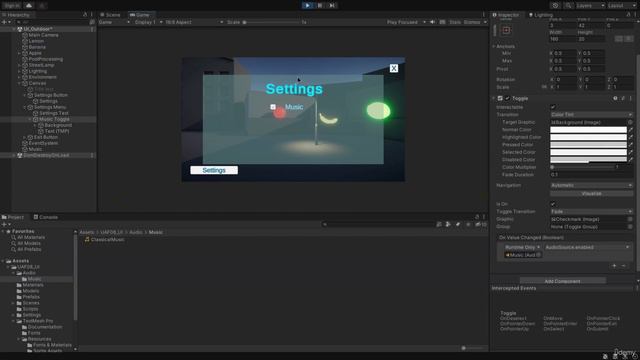Click the Hierarchy add object plus dropdown

pos(6,22)
